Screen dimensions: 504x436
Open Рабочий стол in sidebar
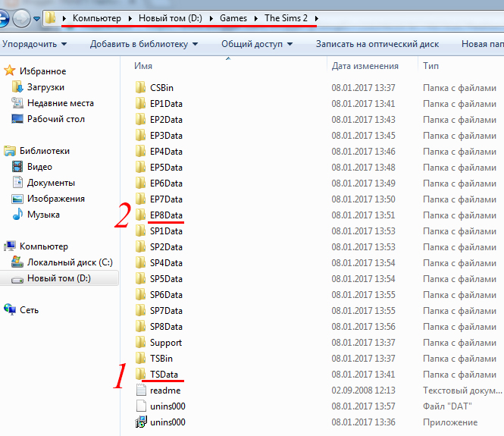(56, 119)
